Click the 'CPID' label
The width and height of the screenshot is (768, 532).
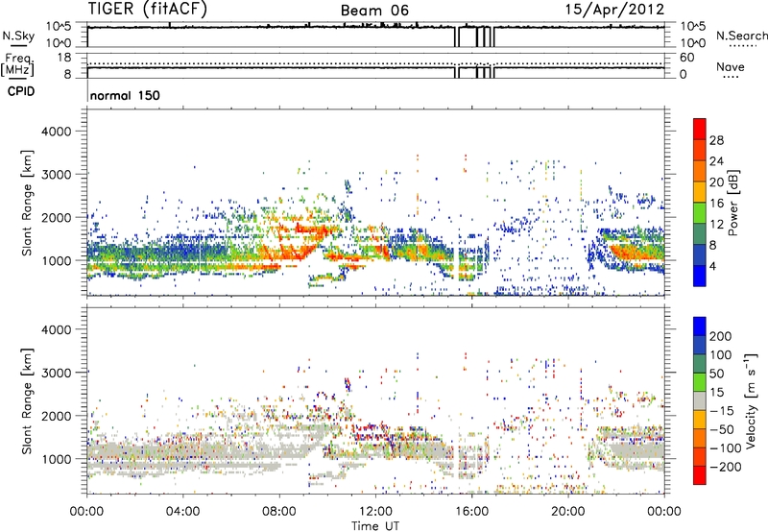coord(21,91)
